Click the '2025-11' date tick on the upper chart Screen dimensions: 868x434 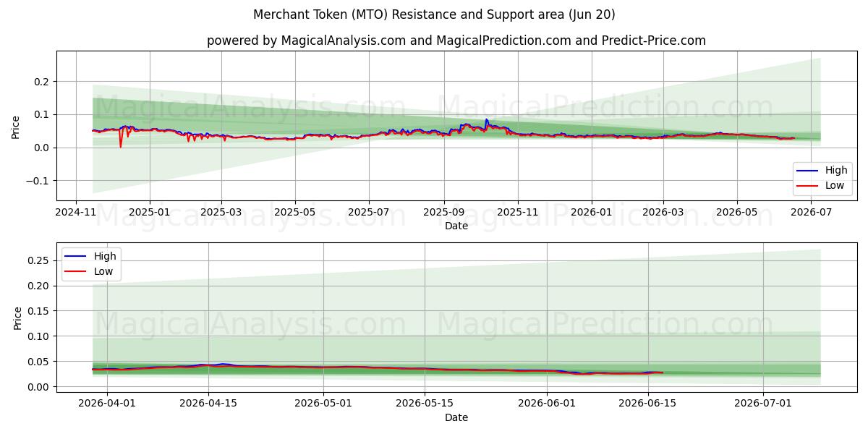(x=517, y=213)
